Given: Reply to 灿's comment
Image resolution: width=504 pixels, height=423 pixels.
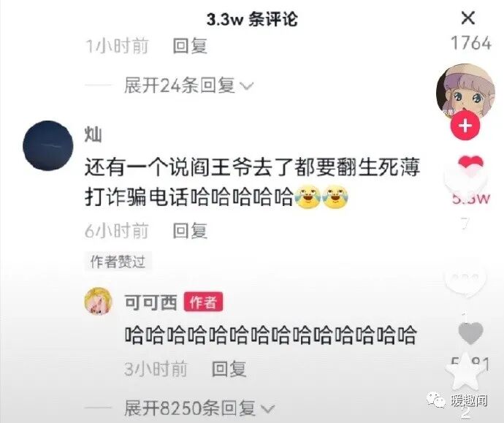Looking at the screenshot, I should (x=190, y=230).
